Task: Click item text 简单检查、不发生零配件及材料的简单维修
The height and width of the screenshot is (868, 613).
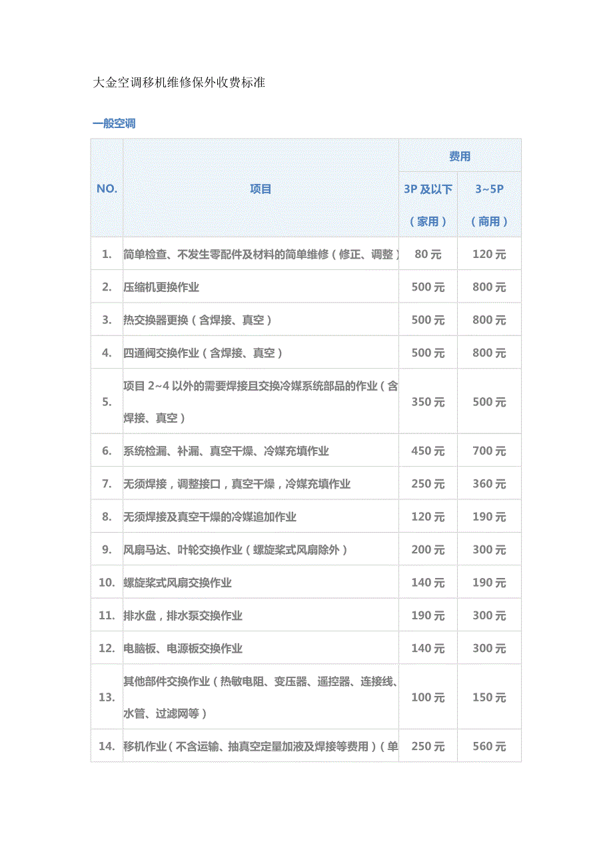Action: [x=227, y=254]
